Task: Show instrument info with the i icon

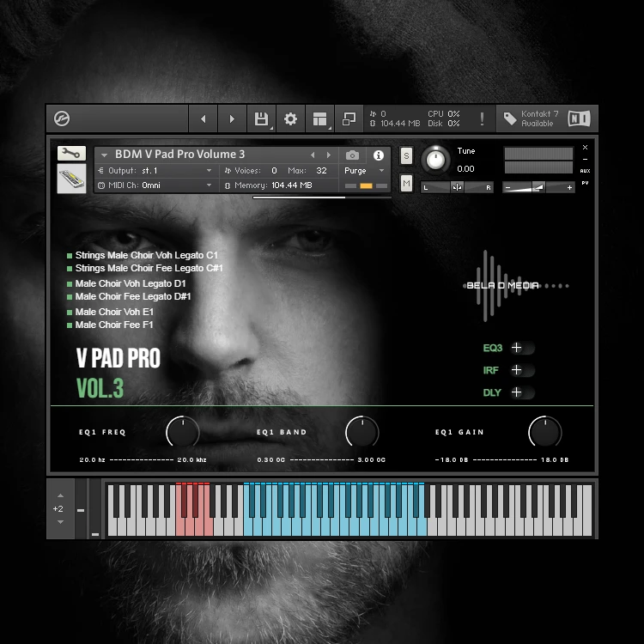Action: (x=379, y=155)
